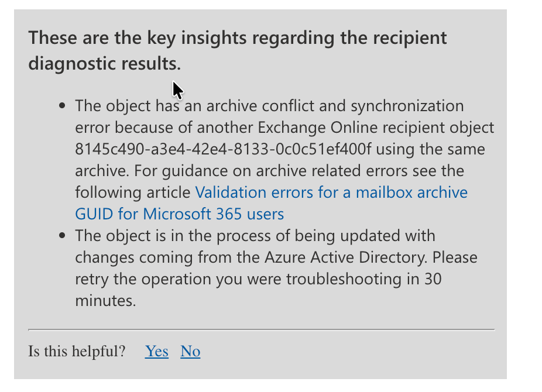Click the "Is this helpful?" label
Viewport: 542px width, 392px height.
pyautogui.click(x=77, y=352)
